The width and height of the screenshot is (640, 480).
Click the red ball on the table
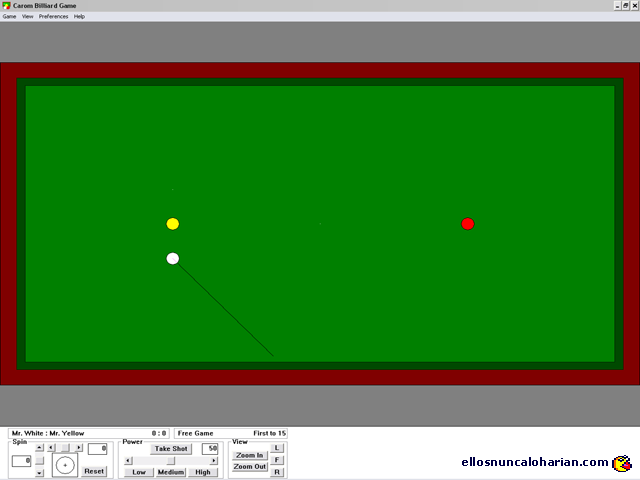(x=467, y=224)
